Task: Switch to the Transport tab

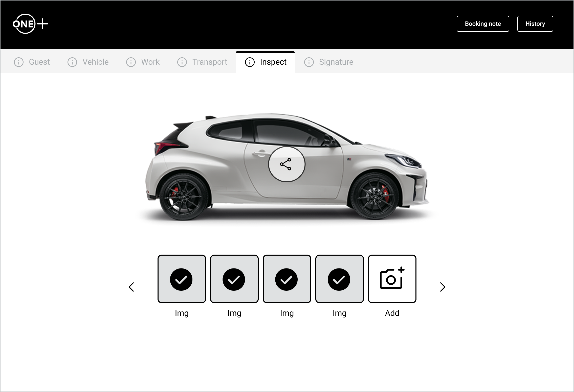Action: (210, 62)
